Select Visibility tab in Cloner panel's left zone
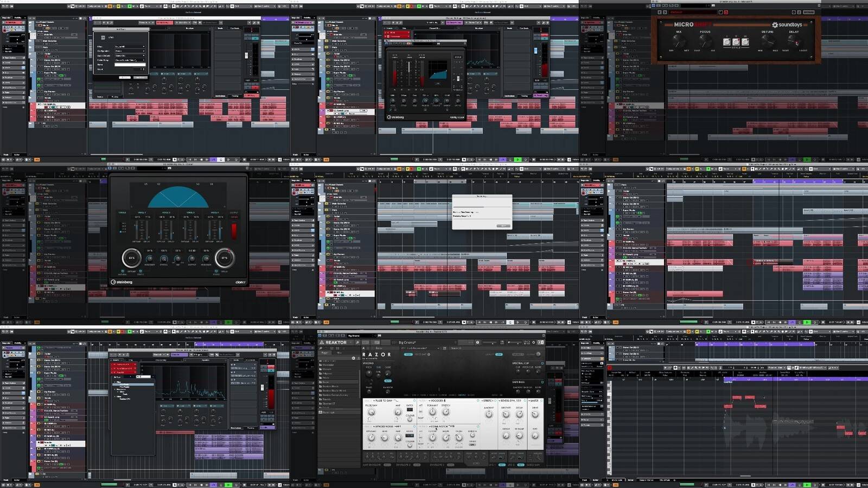This screenshot has height=488, width=868. (17, 180)
